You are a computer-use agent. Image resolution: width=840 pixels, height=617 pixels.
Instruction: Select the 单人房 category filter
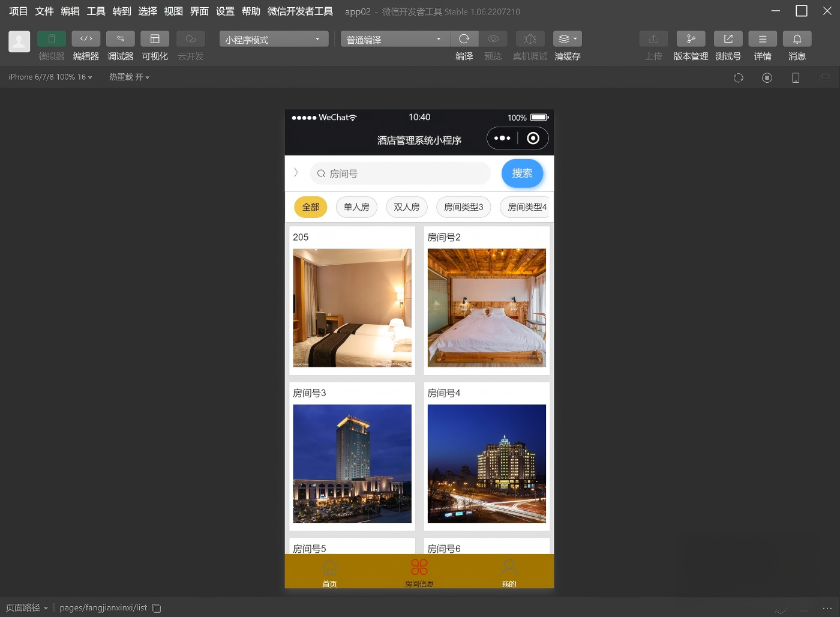(356, 207)
